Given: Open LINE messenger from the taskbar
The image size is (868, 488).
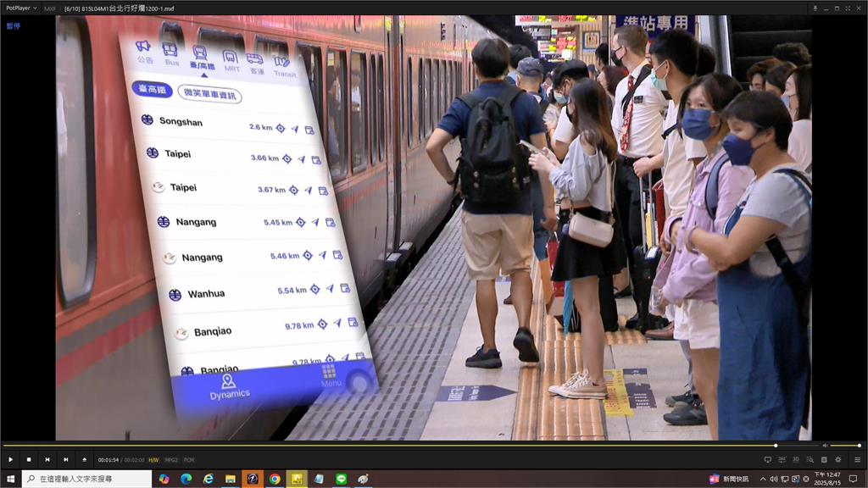Looking at the screenshot, I should point(341,479).
